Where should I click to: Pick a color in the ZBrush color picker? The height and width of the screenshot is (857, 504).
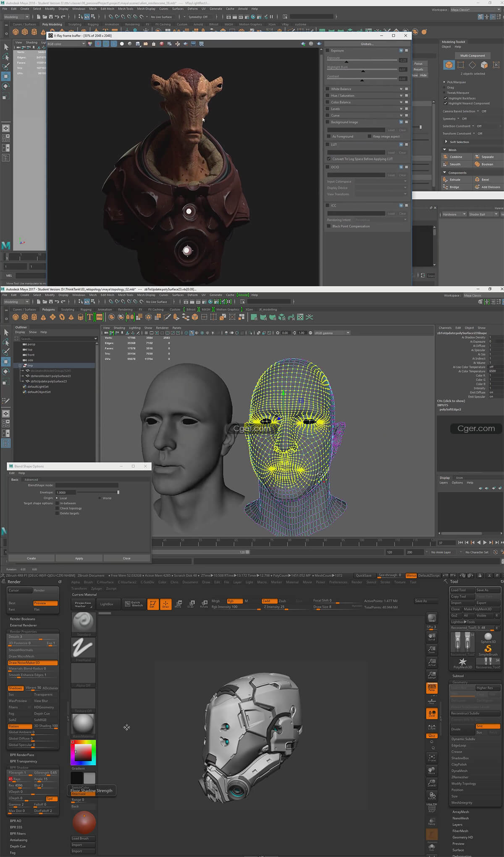coord(83,752)
